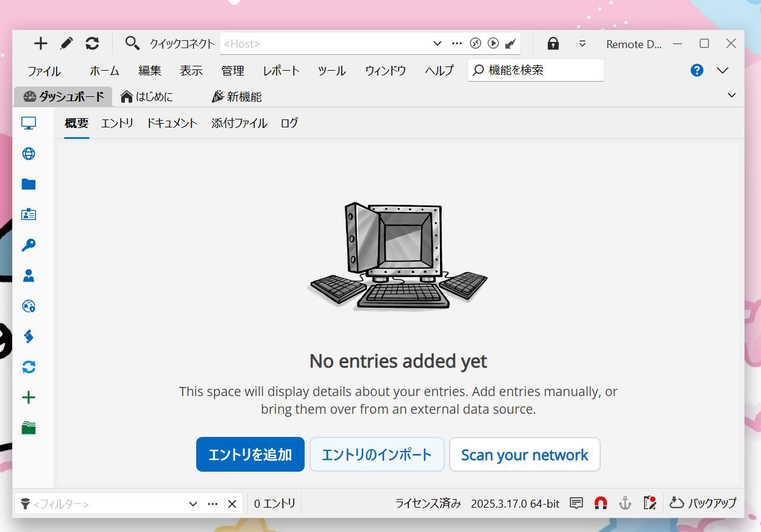
Task: Click the Scan your network button
Action: click(x=525, y=454)
